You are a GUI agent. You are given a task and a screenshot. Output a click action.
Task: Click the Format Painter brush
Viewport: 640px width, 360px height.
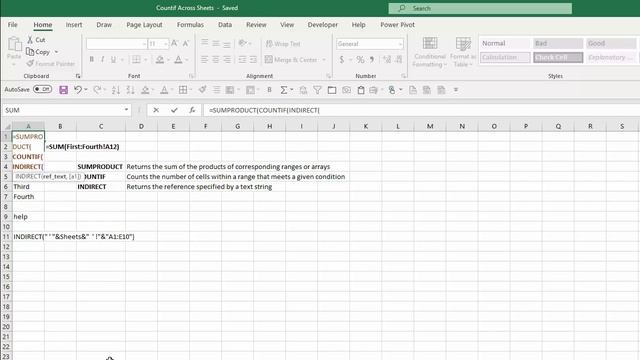(x=30, y=64)
